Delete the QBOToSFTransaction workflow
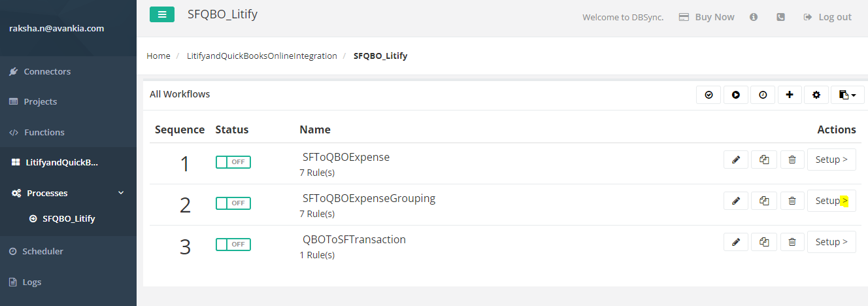The width and height of the screenshot is (868, 306). [792, 242]
